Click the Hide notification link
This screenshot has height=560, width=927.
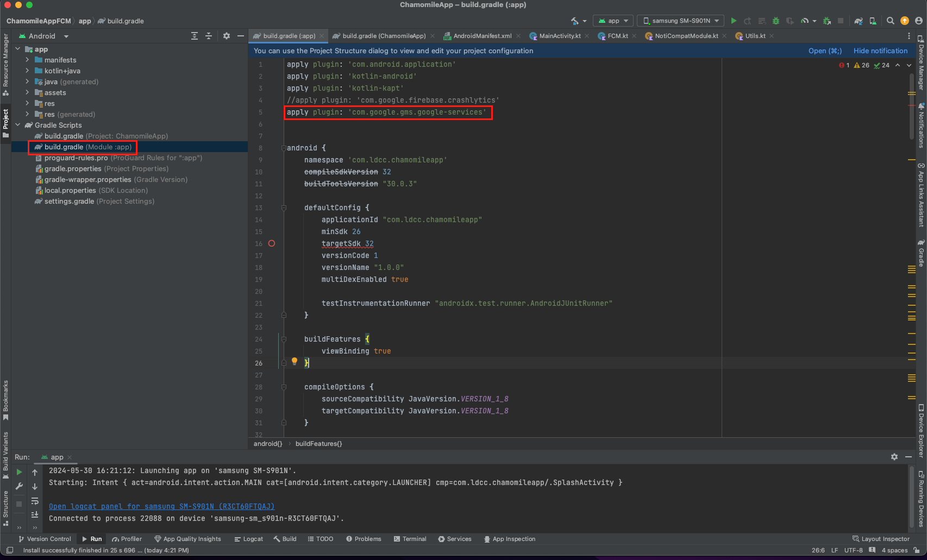[880, 51]
